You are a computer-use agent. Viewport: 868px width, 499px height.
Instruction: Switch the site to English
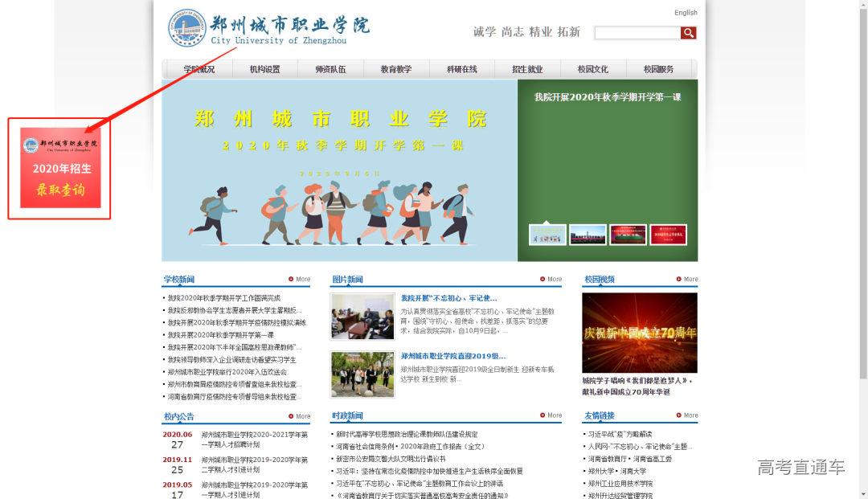tap(686, 13)
